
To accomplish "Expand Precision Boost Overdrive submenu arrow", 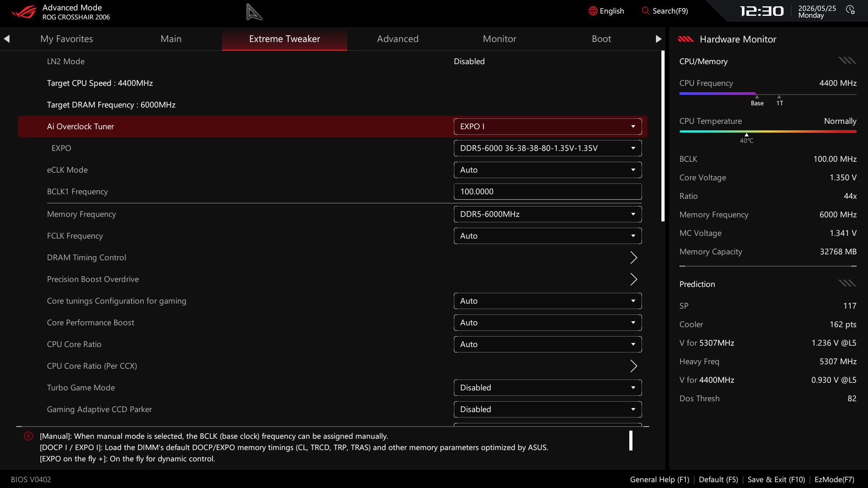I will tap(634, 279).
